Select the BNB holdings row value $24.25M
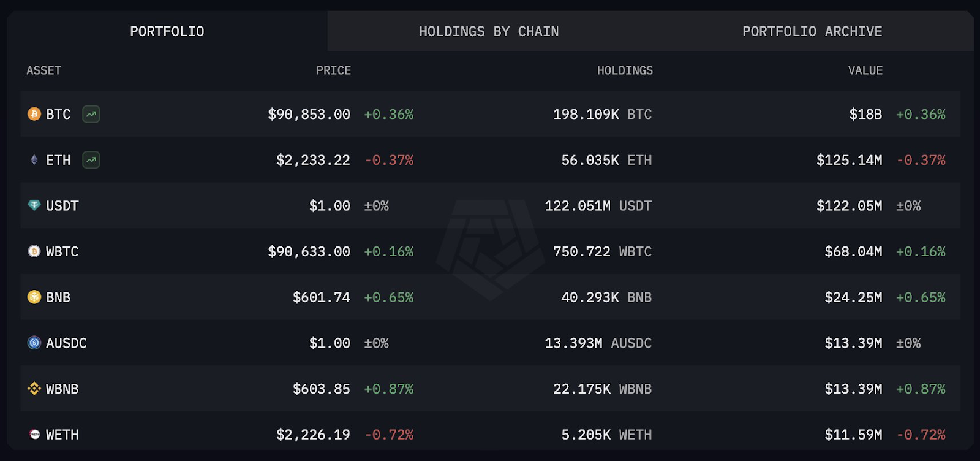 pos(853,297)
